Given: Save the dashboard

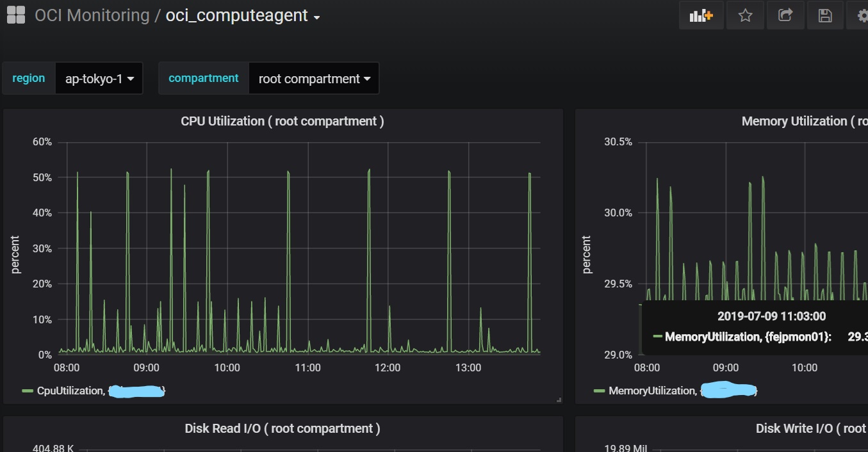Looking at the screenshot, I should [825, 15].
